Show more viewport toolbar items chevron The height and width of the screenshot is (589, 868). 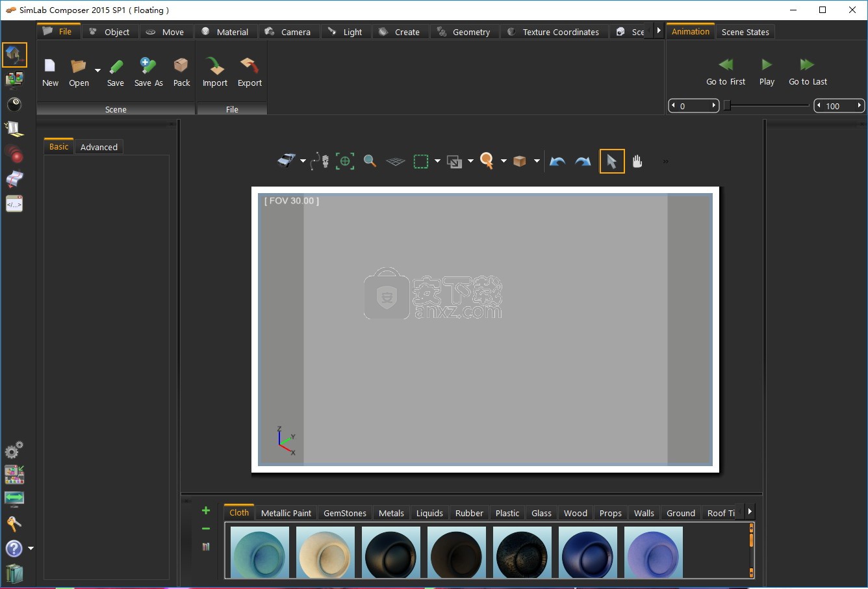(x=665, y=161)
